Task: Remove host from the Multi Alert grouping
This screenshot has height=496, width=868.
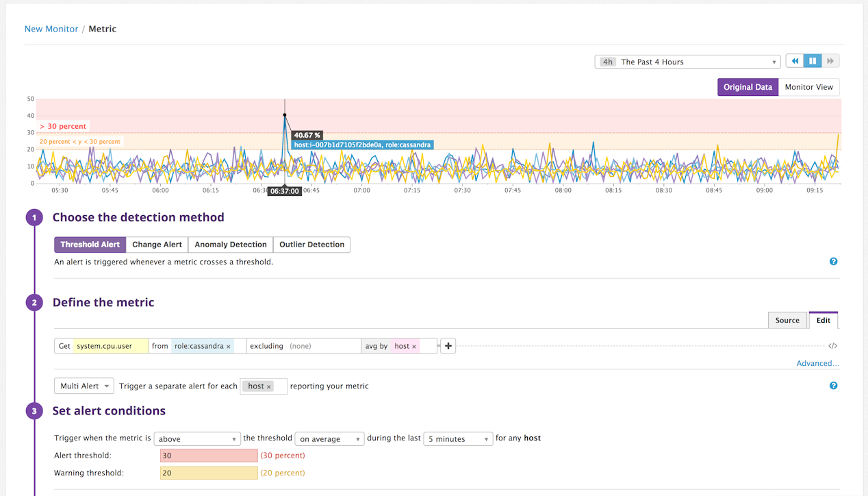Action: [x=268, y=387]
